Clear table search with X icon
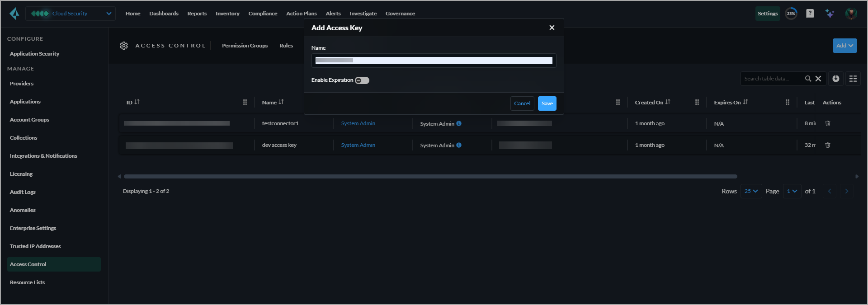The image size is (868, 305). [818, 79]
